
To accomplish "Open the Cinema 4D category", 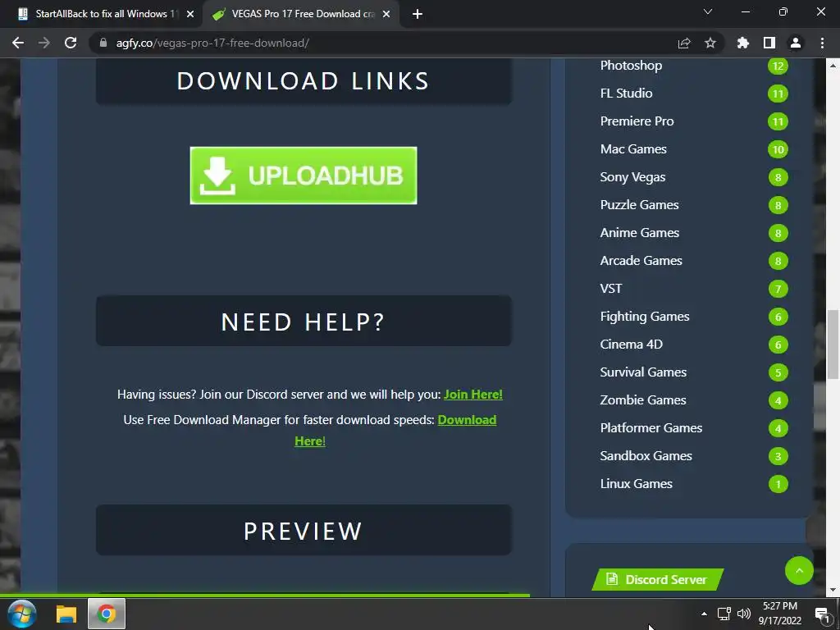I will [x=631, y=344].
